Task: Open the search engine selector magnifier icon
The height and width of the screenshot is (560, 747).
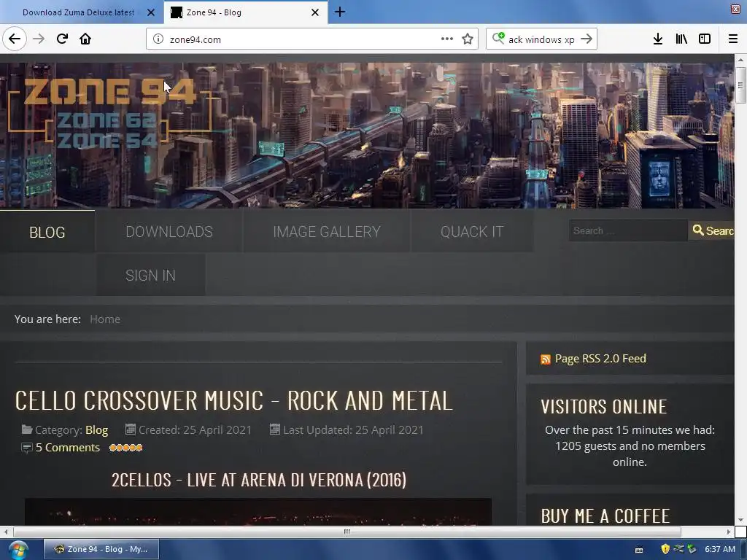Action: [x=498, y=38]
